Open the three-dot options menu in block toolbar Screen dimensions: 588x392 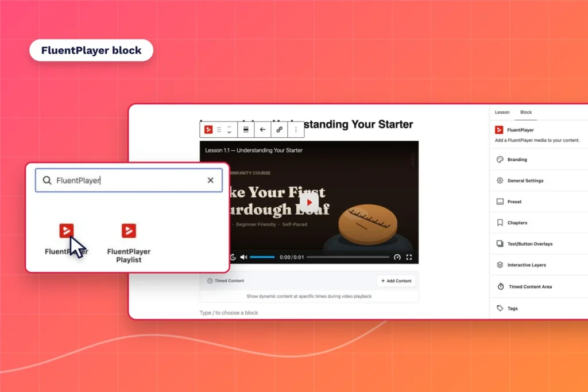click(296, 130)
